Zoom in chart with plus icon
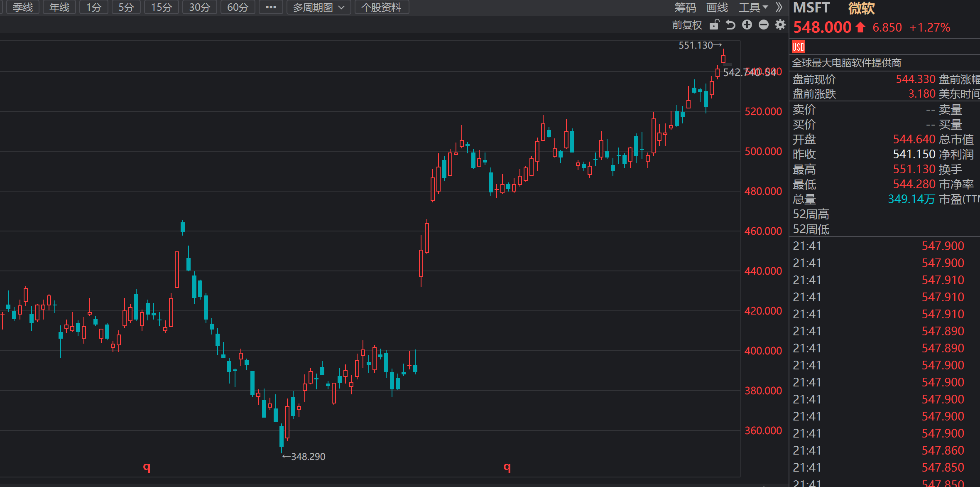This screenshot has width=980, height=487. click(747, 25)
